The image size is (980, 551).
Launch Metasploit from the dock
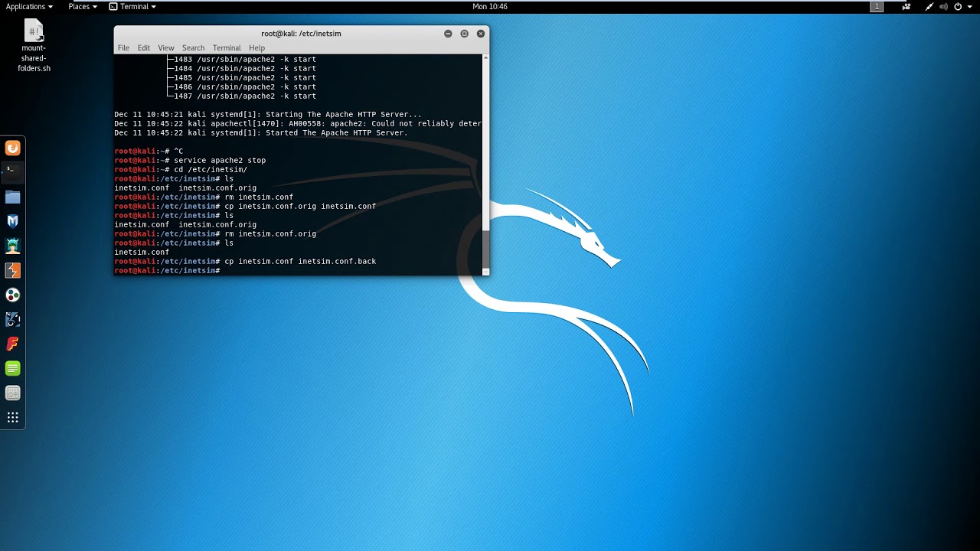(x=12, y=222)
